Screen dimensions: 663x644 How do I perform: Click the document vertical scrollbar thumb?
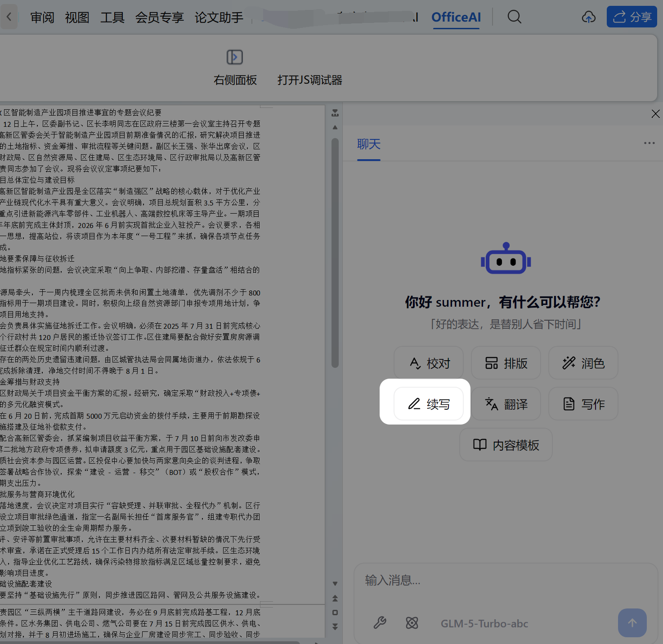coord(335,253)
